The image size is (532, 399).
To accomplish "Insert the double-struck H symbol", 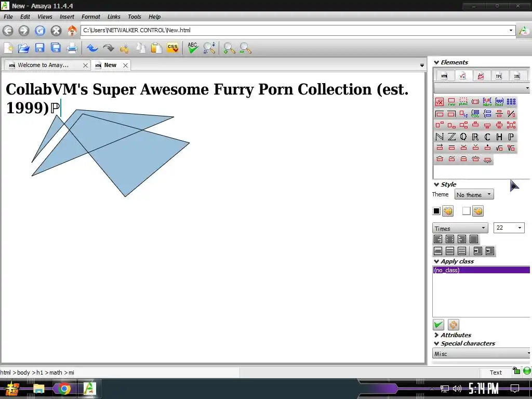I will click(499, 137).
